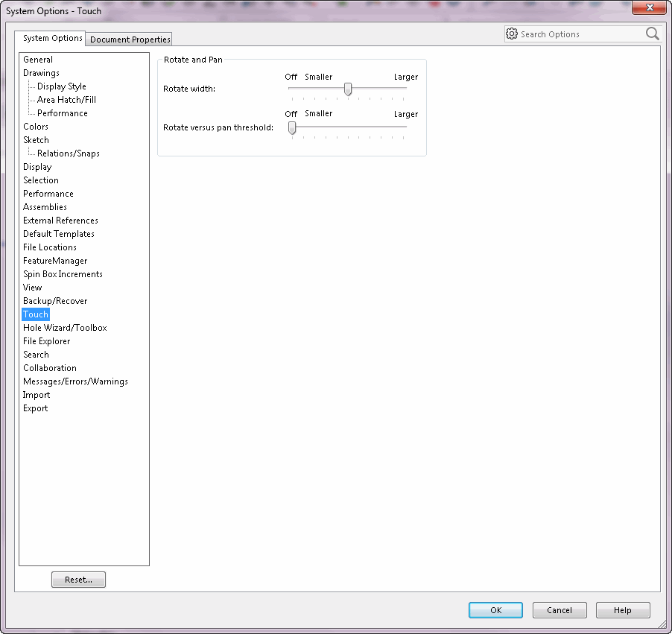The image size is (672, 634).
Task: Click the magnifying glass search icon
Action: click(x=653, y=34)
